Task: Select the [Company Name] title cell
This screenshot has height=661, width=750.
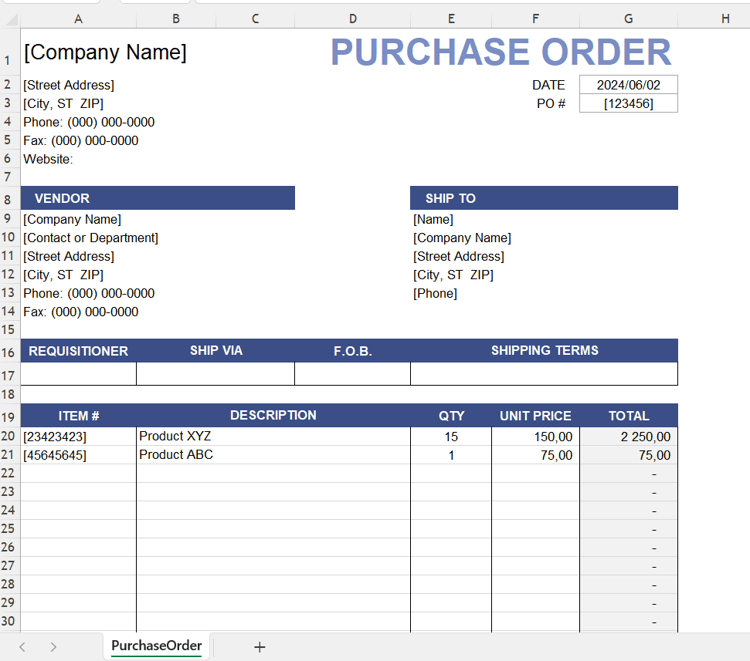Action: (105, 52)
